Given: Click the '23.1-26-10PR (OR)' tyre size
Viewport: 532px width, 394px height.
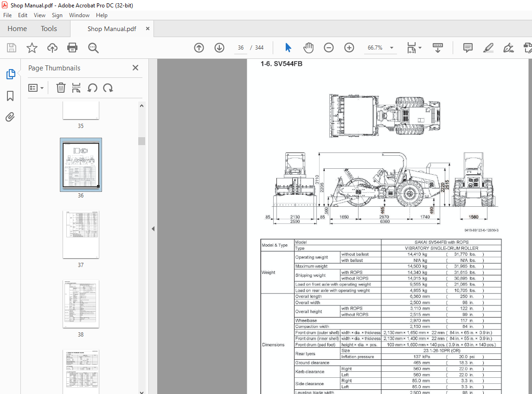Looking at the screenshot, I should pyautogui.click(x=442, y=350).
